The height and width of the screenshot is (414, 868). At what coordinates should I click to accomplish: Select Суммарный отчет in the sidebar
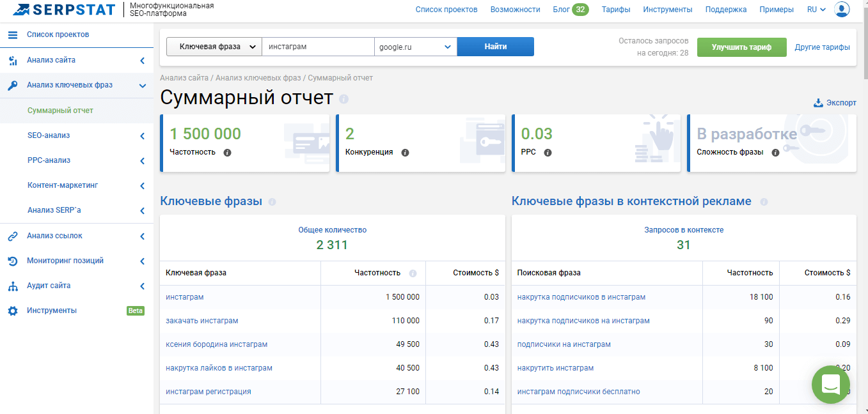click(60, 111)
